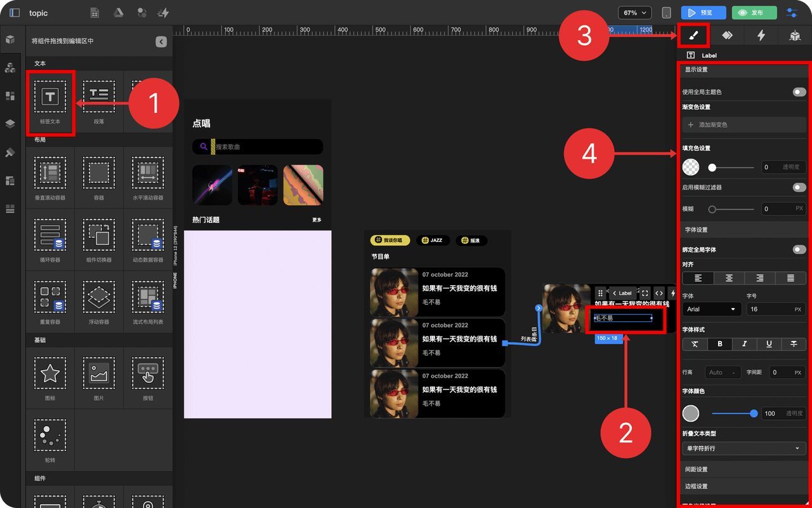Click the 搜索歌曲 search field
812x508 pixels.
pos(258,147)
